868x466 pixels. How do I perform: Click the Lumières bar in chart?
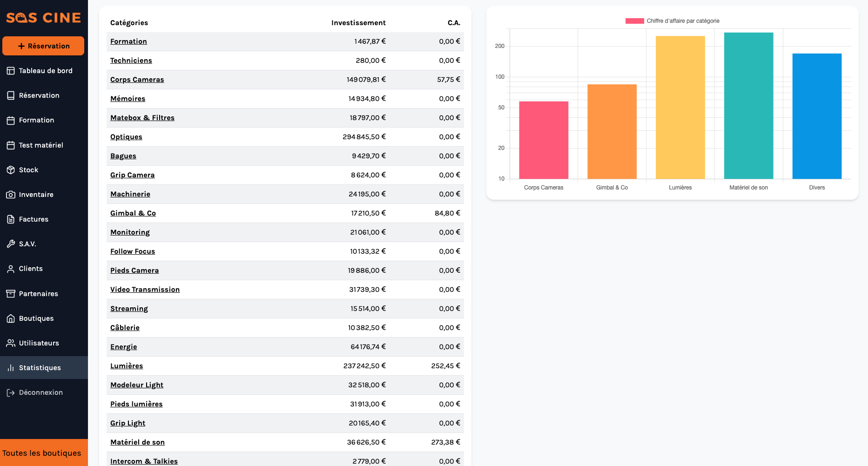point(680,108)
